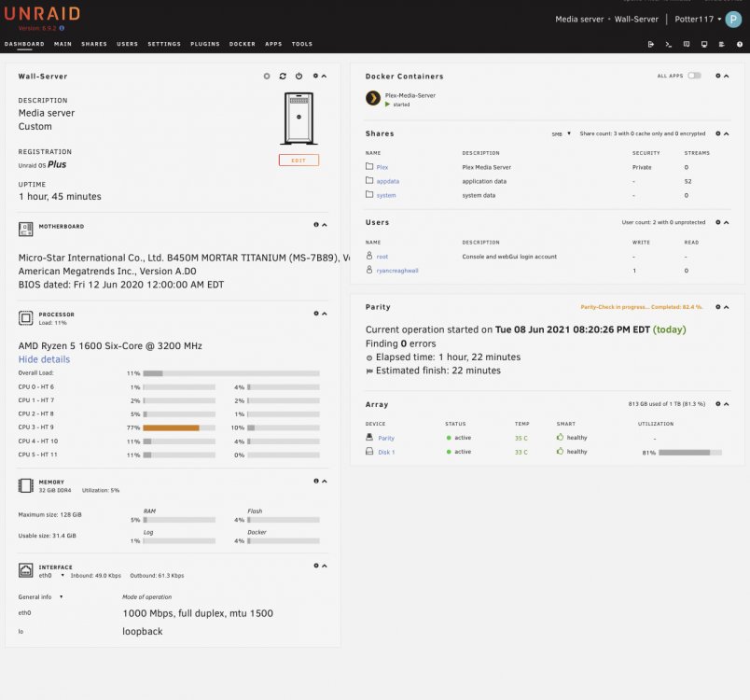Open the ryancreaghwall user link
Screen dimensions: 750x700
tap(397, 271)
